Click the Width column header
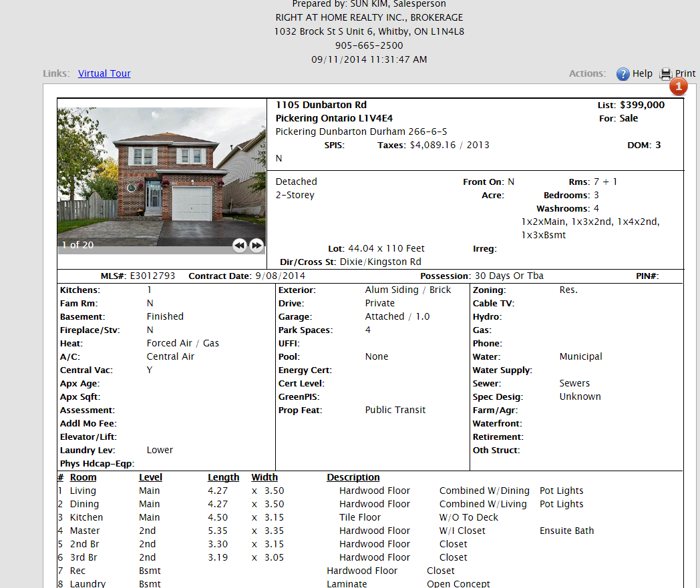 (x=265, y=477)
